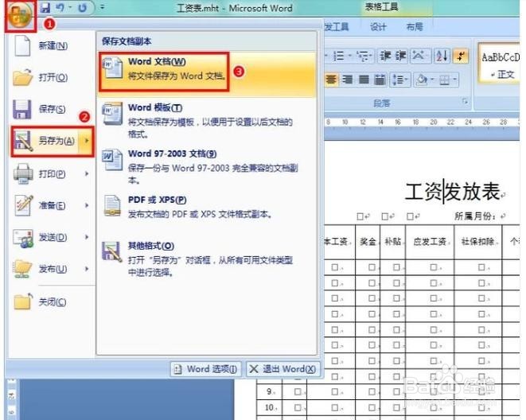Click the 奖金 table header cell
Viewport: 526px width, 420px height.
click(x=368, y=241)
